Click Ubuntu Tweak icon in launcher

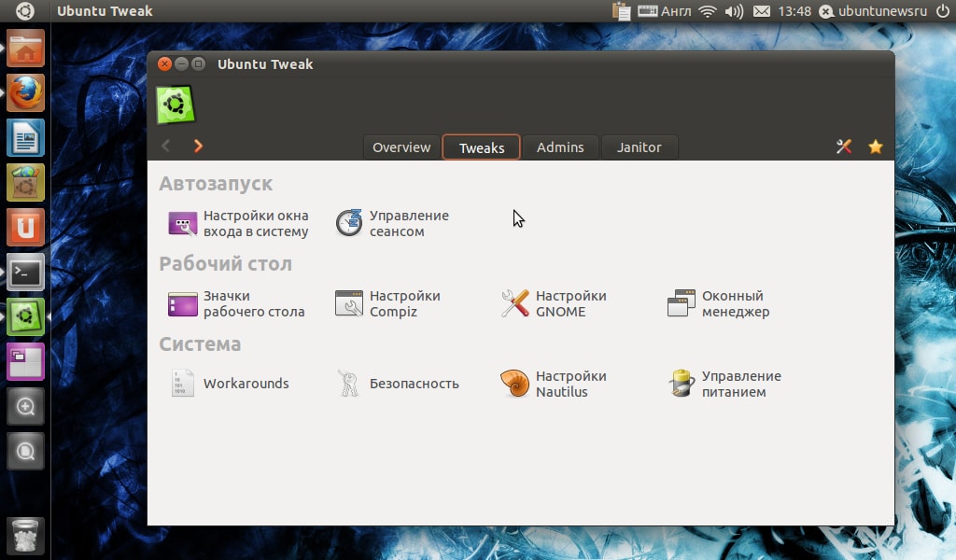point(25,316)
